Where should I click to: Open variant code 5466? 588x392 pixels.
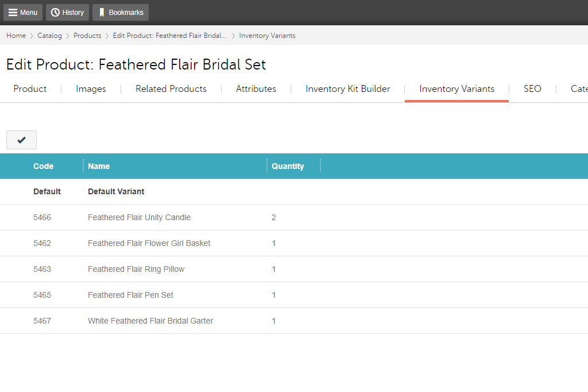pos(42,217)
